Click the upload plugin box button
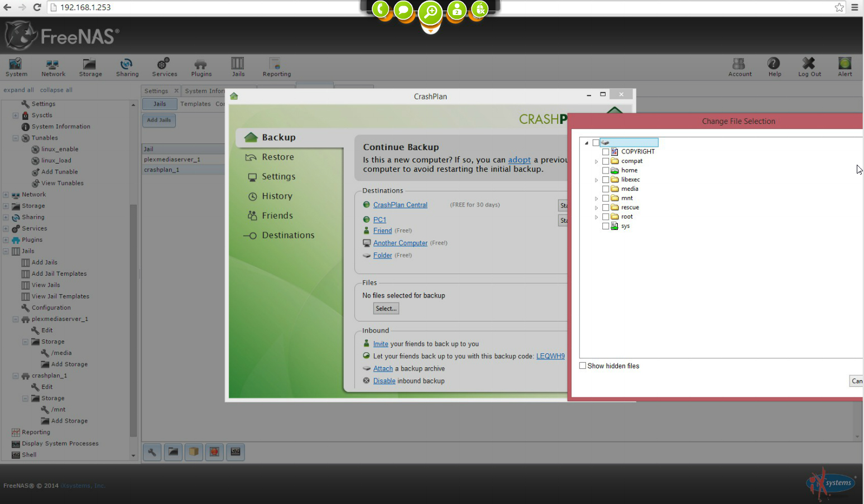The image size is (864, 504). [x=194, y=452]
